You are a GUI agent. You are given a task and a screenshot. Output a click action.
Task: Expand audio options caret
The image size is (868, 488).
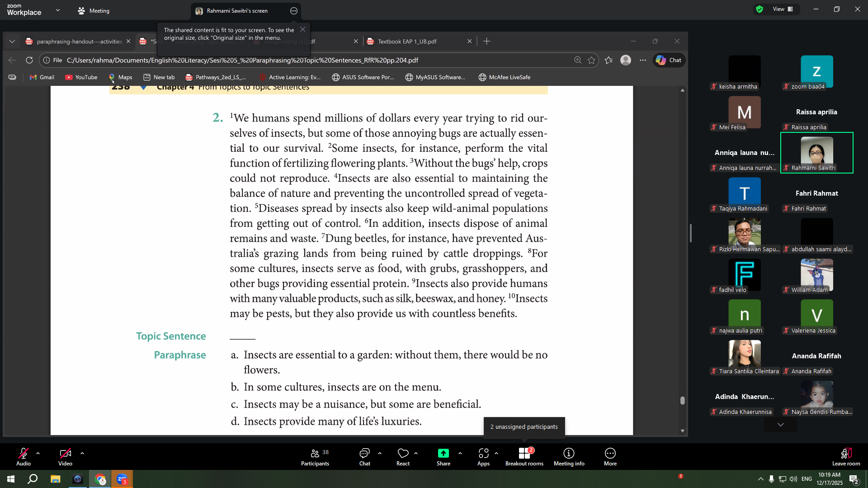pos(38,453)
